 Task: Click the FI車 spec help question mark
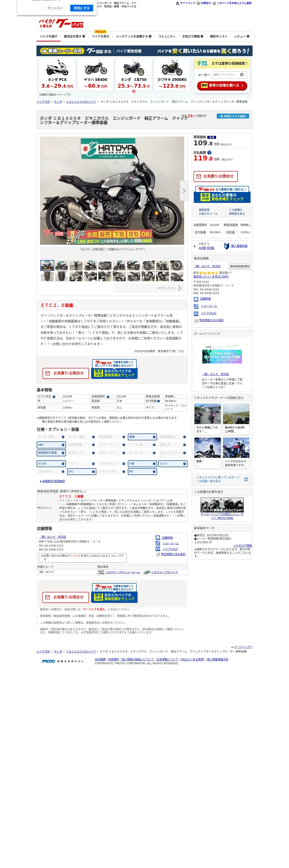point(154,464)
